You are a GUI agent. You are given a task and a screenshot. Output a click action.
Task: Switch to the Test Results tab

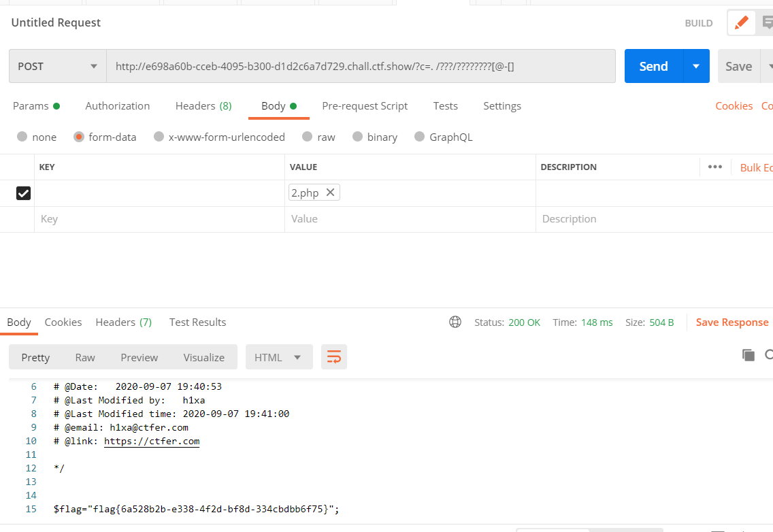[198, 322]
